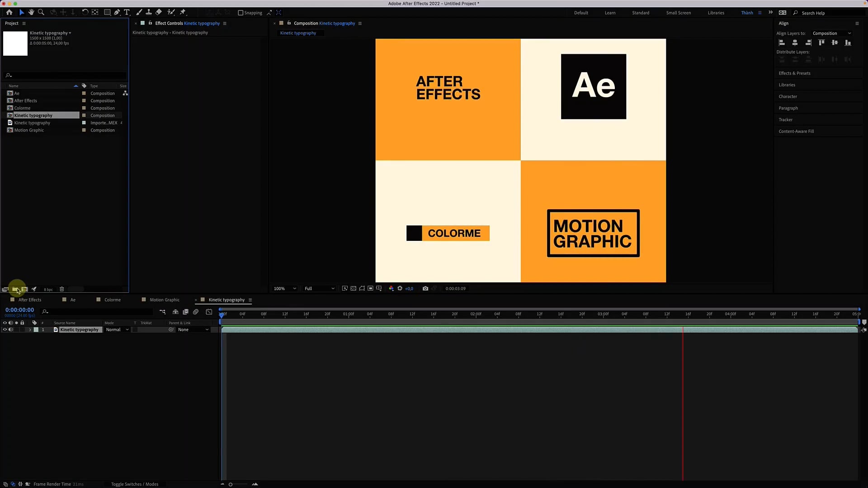Open the Full resolution dropdown
The width and height of the screenshot is (868, 488).
pyautogui.click(x=319, y=289)
